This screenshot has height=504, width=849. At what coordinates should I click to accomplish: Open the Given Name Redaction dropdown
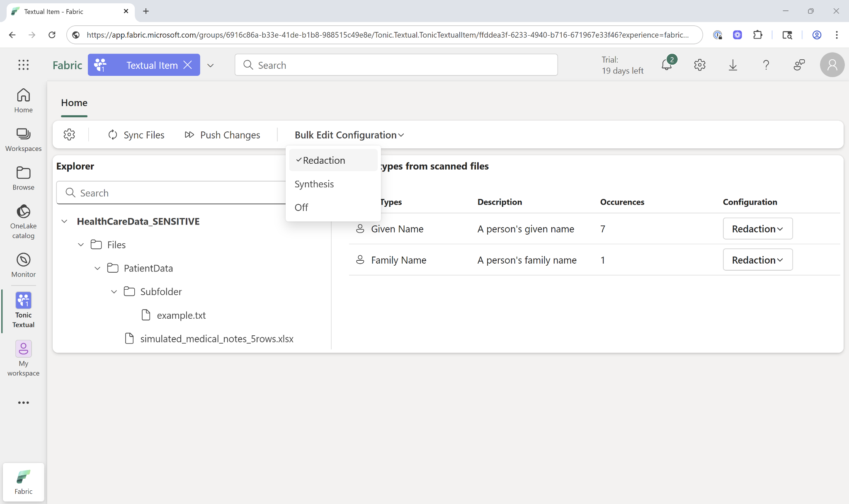(x=757, y=229)
